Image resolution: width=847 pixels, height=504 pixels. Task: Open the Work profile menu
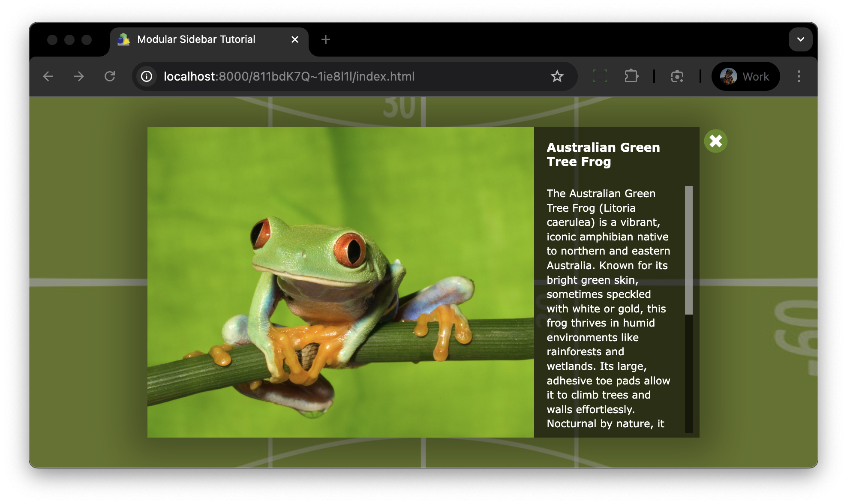pos(745,76)
